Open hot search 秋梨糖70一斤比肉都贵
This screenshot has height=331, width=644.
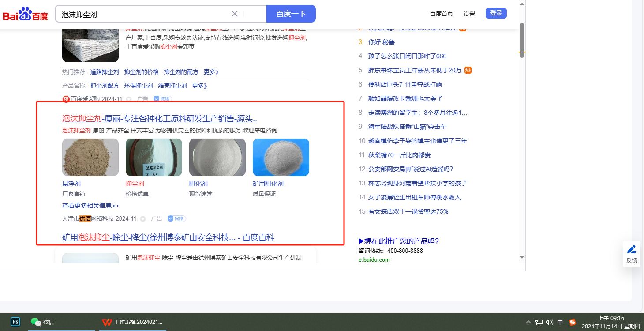[400, 155]
